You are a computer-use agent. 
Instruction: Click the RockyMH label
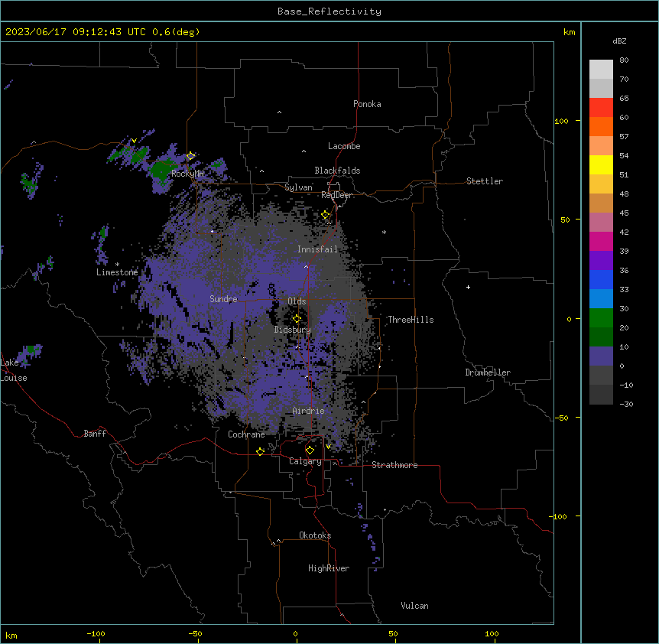(187, 174)
